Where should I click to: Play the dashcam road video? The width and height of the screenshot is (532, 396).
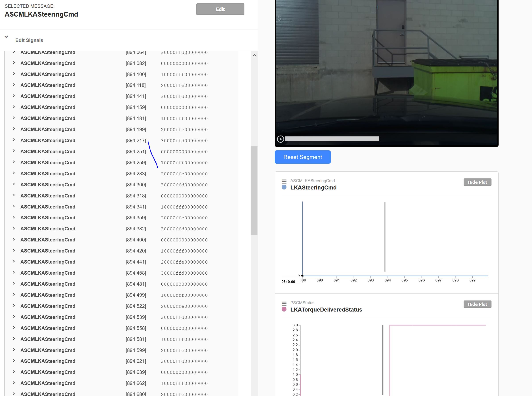click(x=280, y=139)
